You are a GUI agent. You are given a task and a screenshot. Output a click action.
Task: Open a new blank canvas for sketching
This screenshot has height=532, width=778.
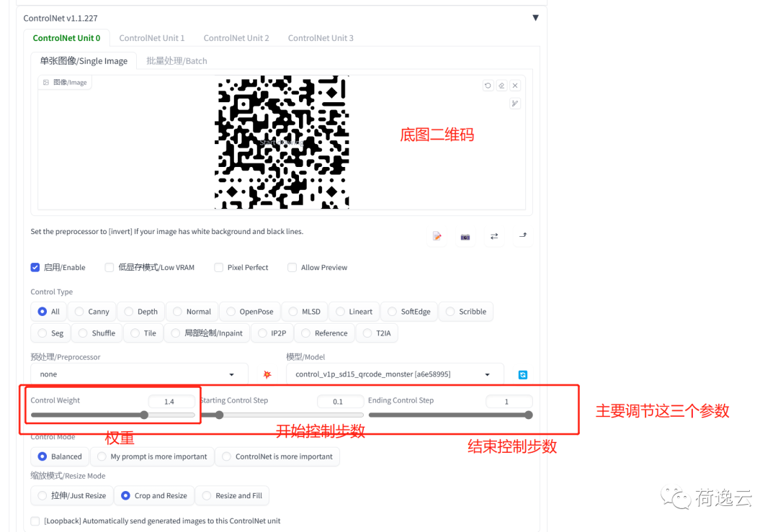437,236
